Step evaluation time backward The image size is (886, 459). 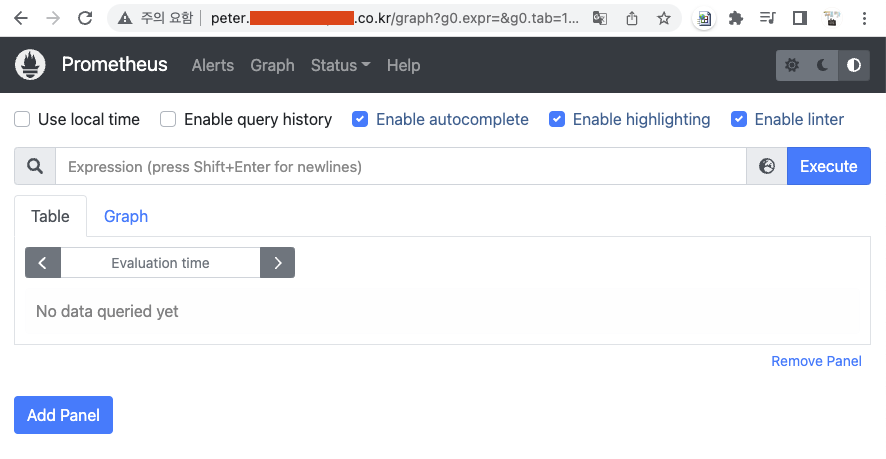[x=42, y=263]
